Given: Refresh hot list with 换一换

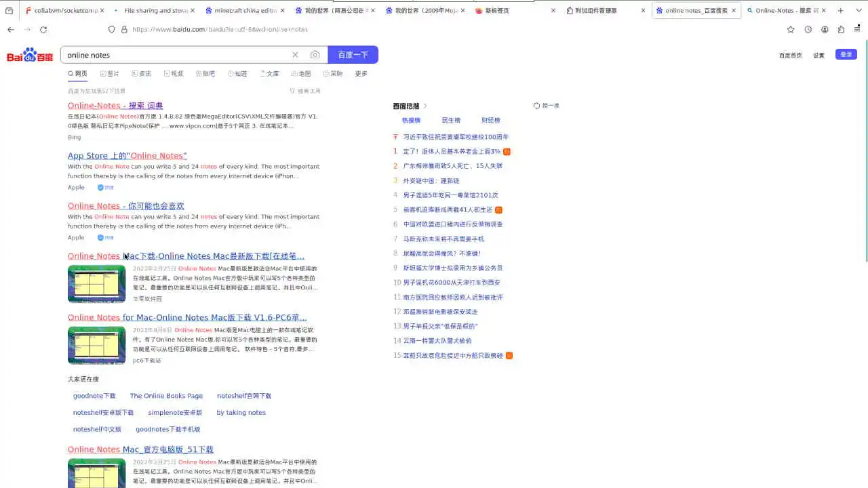Looking at the screenshot, I should pyautogui.click(x=547, y=106).
